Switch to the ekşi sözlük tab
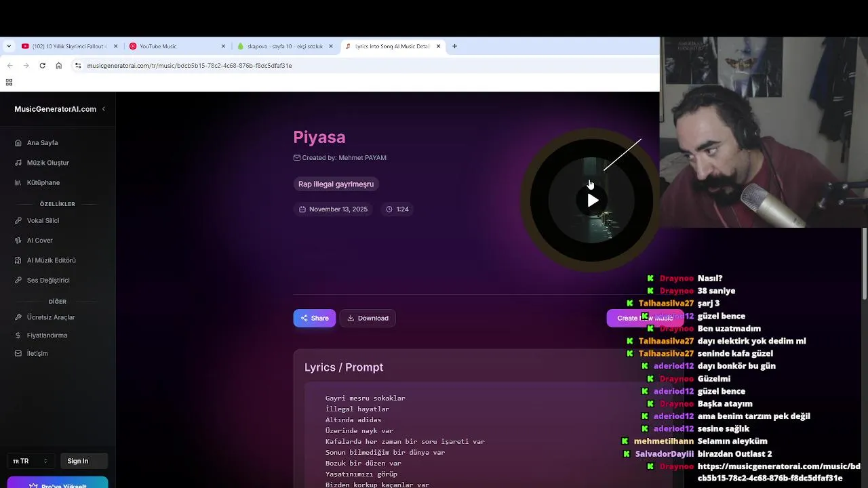 pyautogui.click(x=285, y=46)
